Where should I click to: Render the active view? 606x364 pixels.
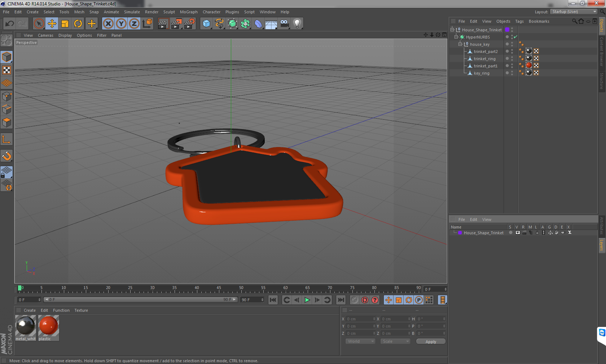163,24
